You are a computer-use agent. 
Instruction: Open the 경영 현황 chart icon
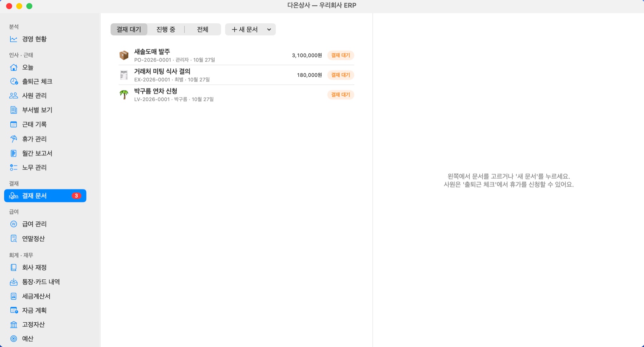pyautogui.click(x=14, y=39)
